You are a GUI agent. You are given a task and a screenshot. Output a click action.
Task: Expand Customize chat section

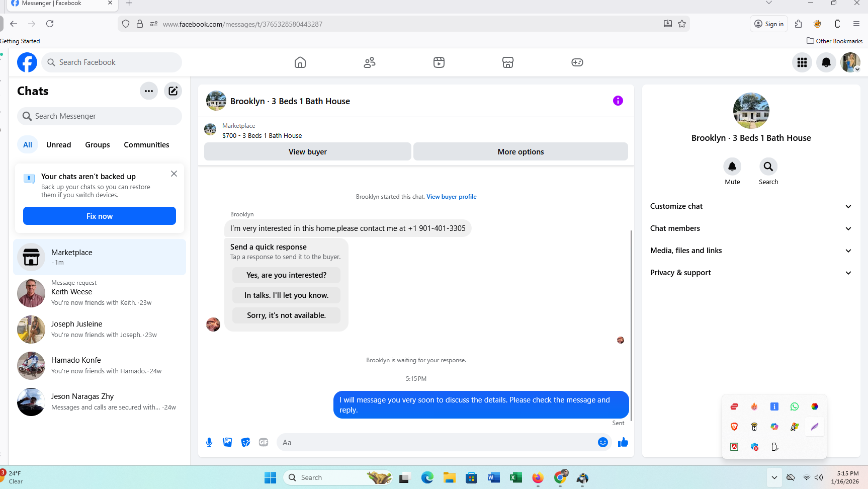[751, 206]
